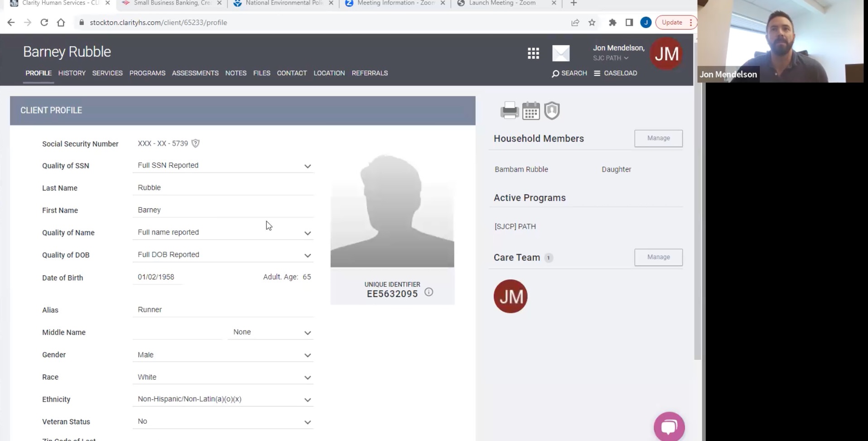Go forward in browser history
The height and width of the screenshot is (441, 868).
28,22
